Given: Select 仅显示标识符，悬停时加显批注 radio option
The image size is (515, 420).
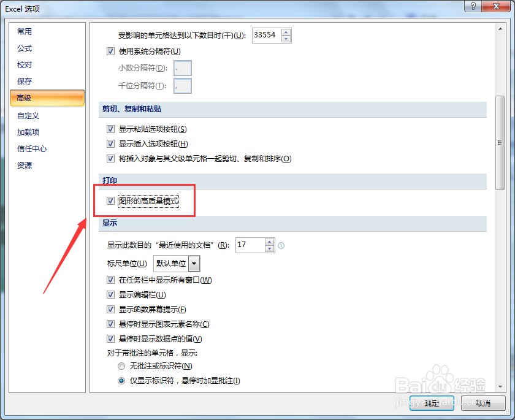Looking at the screenshot, I should coord(121,381).
